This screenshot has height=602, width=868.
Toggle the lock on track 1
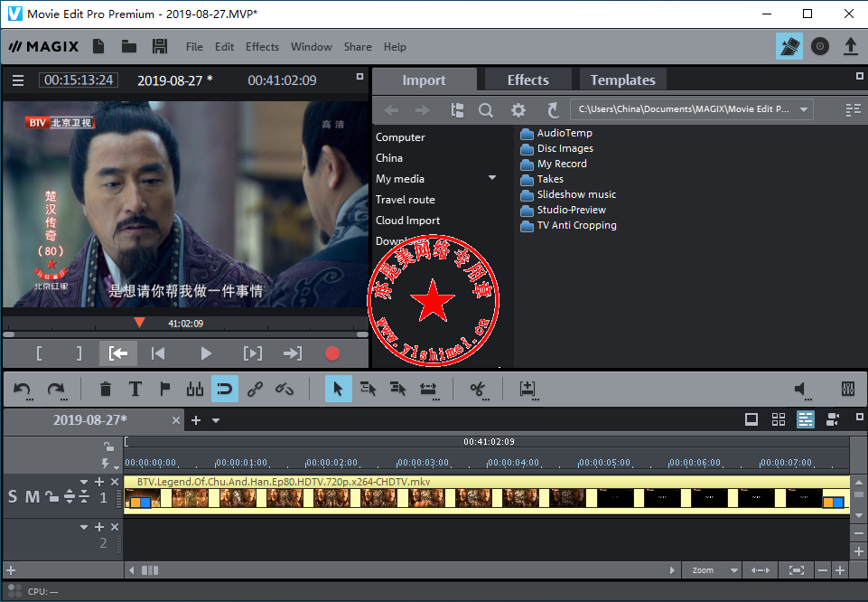[52, 497]
